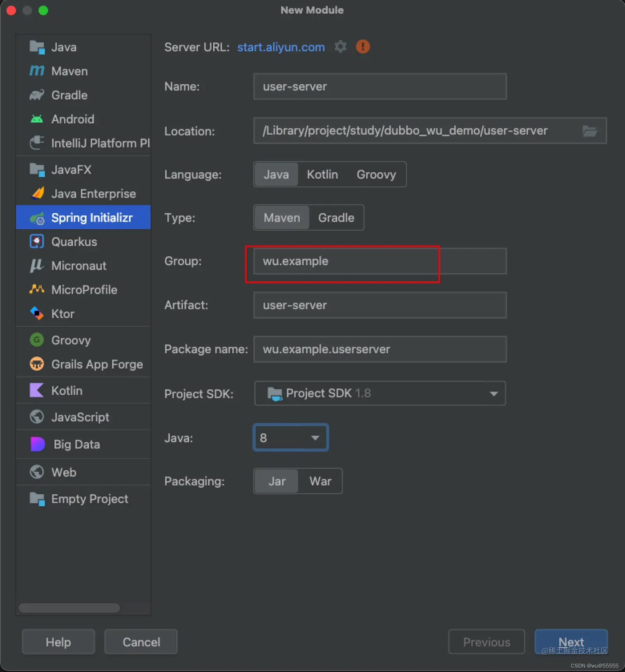Click the IntelliJ Platform Plugin icon
The image size is (625, 672).
[x=37, y=143]
